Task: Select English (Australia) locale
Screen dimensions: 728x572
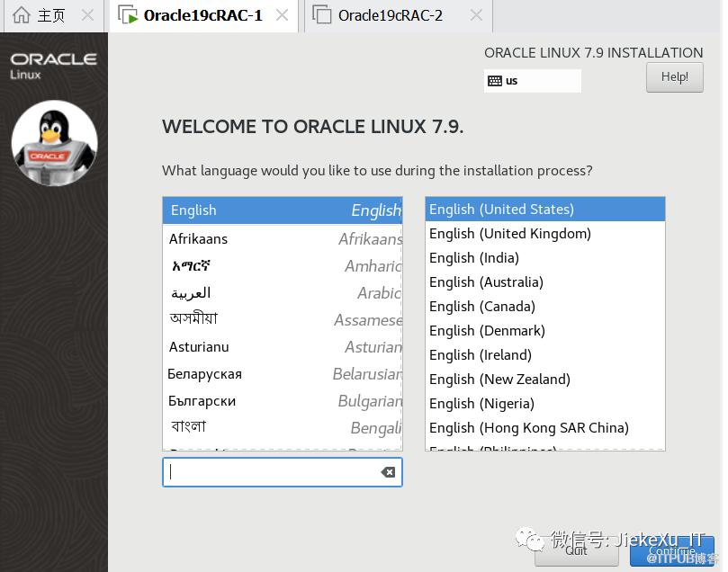Action: click(x=544, y=282)
